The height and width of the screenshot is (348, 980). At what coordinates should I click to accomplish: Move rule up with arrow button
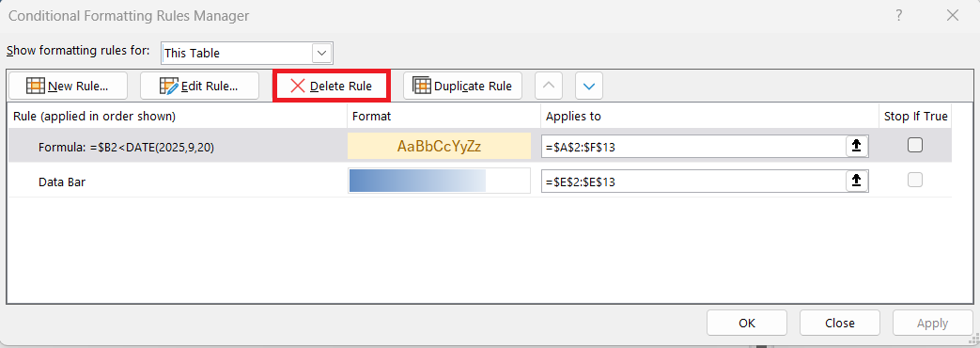tap(549, 87)
